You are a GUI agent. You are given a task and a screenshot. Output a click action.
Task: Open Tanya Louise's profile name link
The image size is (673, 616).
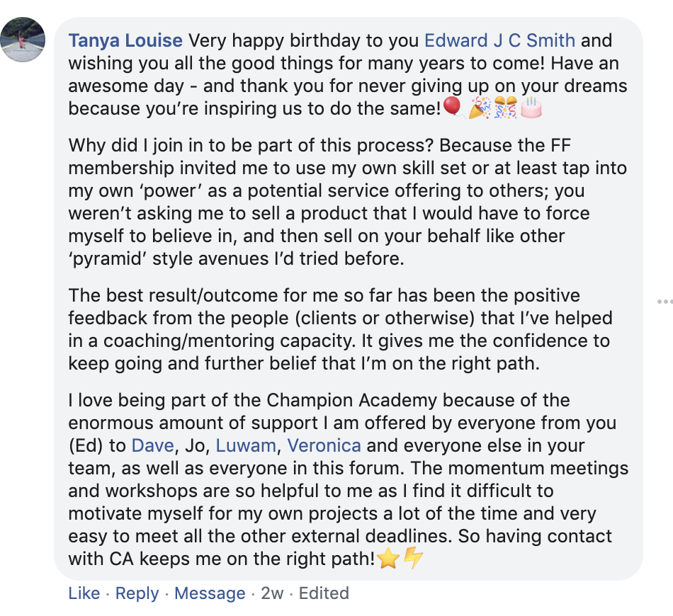click(125, 40)
